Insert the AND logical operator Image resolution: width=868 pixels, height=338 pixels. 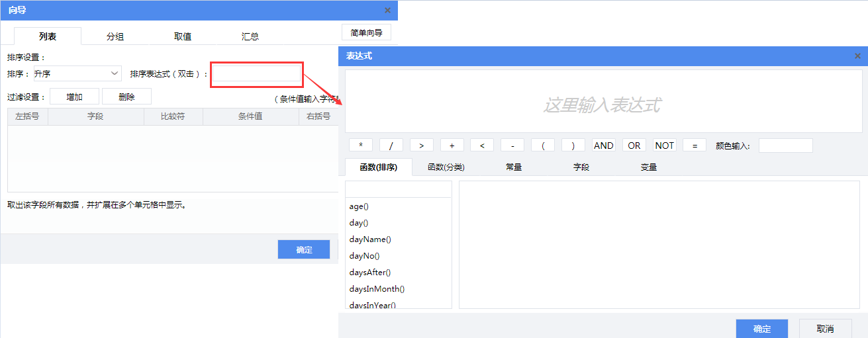[603, 146]
